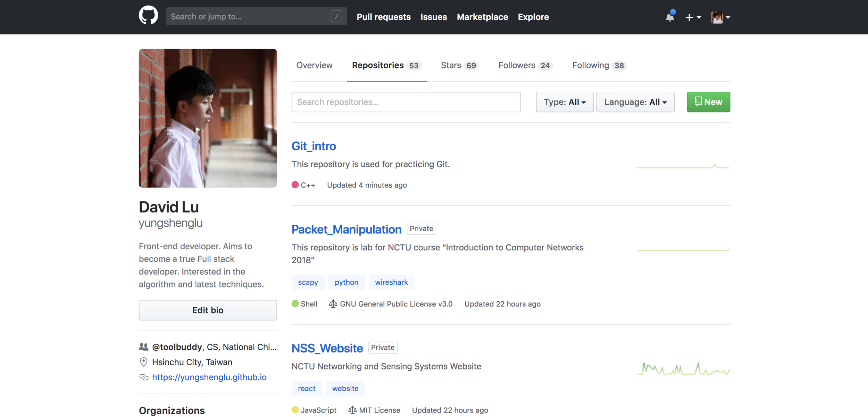Viewport: 868px width, 417px height.
Task: Open the Packet_Manipulation repository link
Action: pos(346,230)
